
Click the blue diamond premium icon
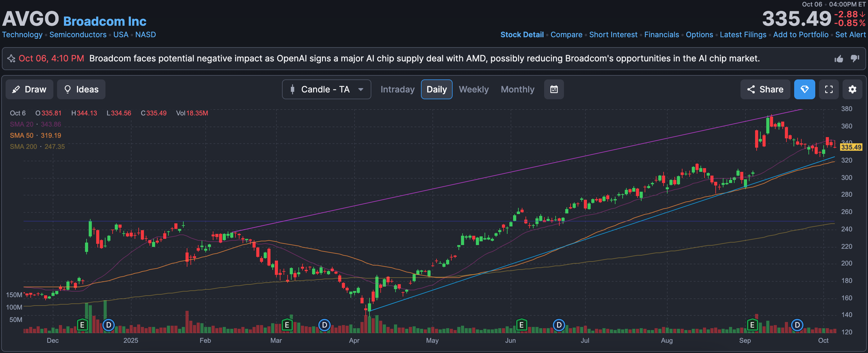(x=804, y=89)
